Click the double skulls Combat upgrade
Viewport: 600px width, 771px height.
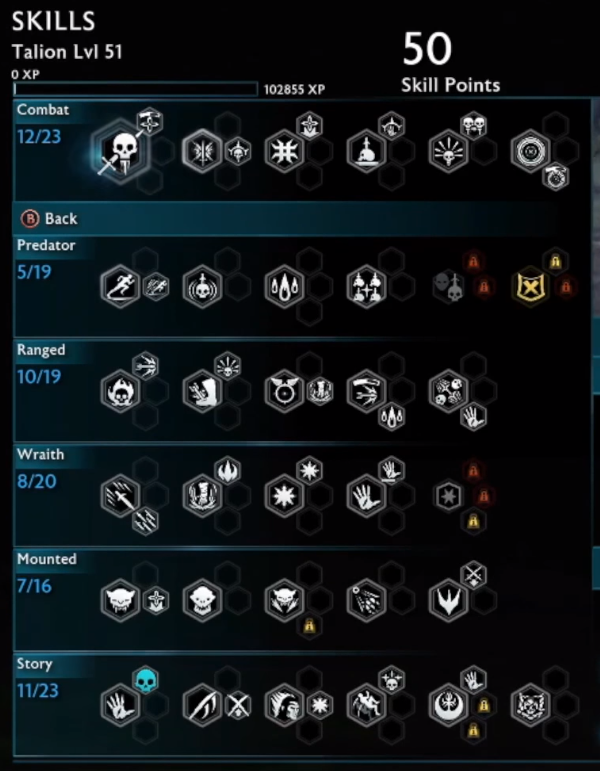pos(474,126)
